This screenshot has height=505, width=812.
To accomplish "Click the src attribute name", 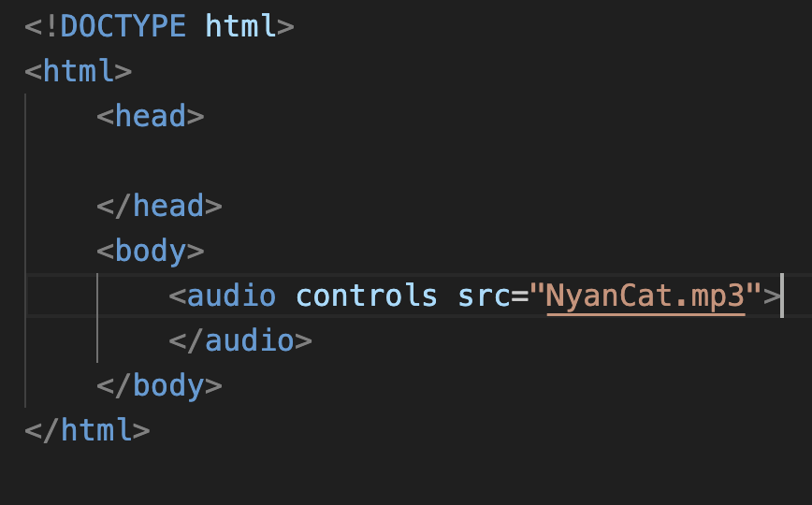I will point(485,296).
